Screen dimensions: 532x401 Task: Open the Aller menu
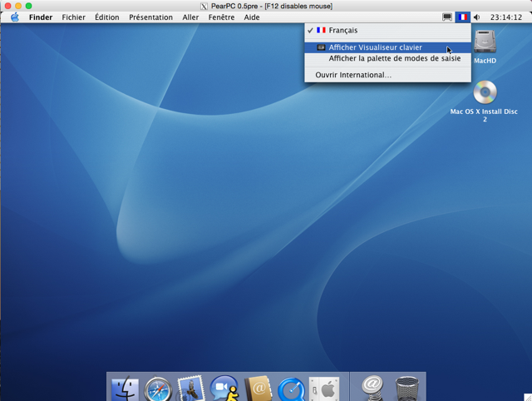pos(190,17)
